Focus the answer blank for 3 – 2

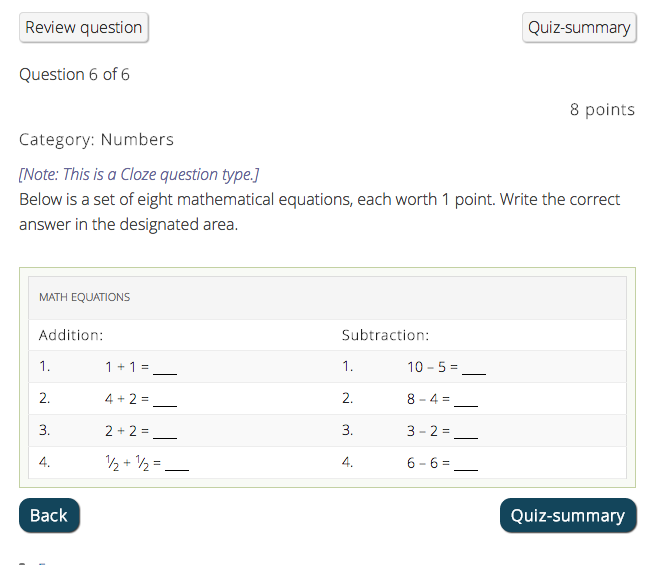pos(466,432)
